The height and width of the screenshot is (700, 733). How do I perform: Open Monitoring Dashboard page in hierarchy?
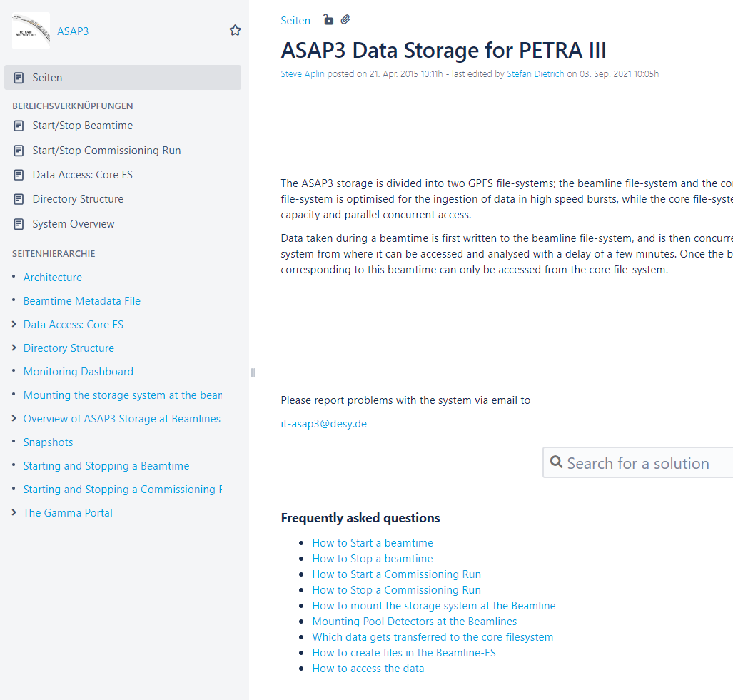coord(79,372)
